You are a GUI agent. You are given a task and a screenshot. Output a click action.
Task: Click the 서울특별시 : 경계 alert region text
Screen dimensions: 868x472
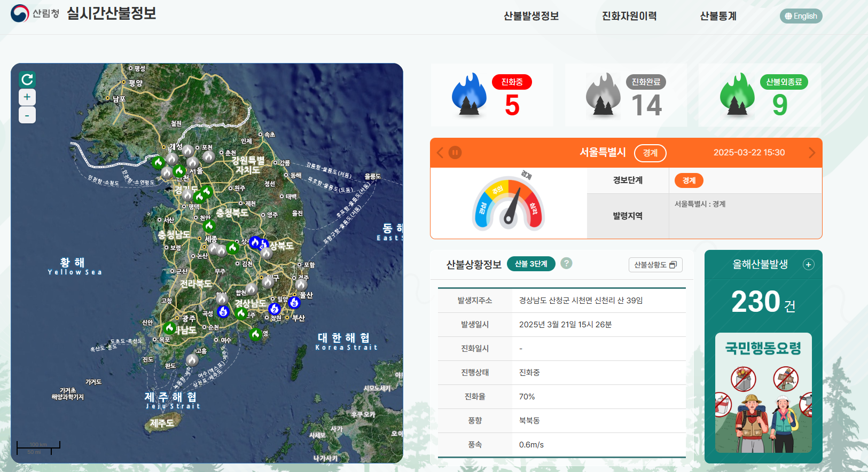pos(700,204)
